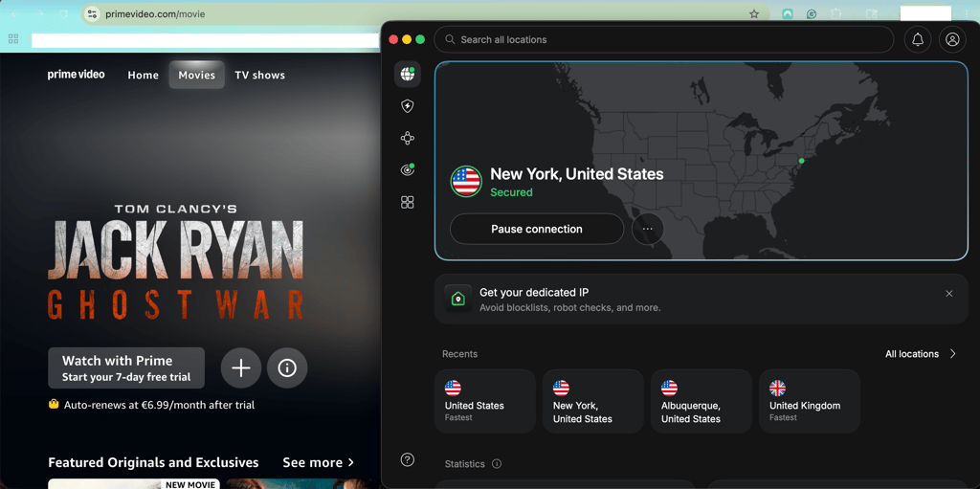Image resolution: width=980 pixels, height=489 pixels.
Task: Open All locations link
Action: [912, 354]
